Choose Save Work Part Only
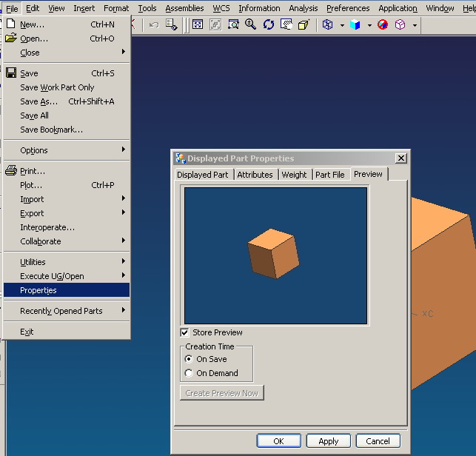 point(67,87)
